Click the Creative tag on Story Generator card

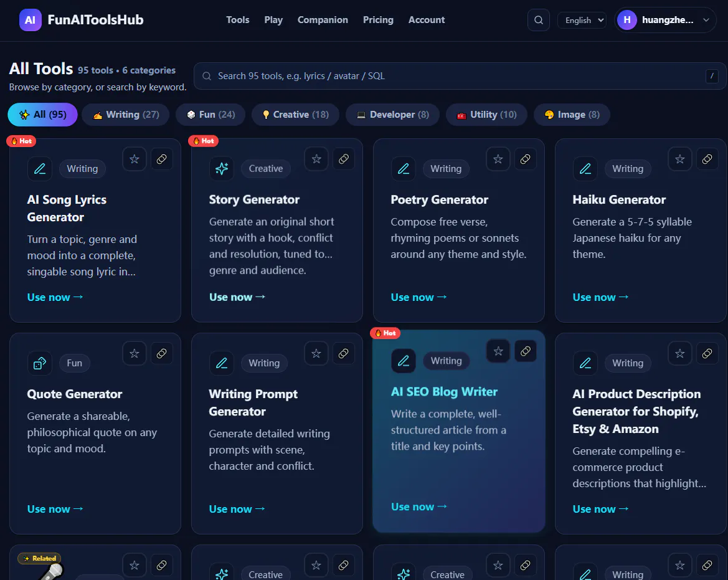pyautogui.click(x=265, y=169)
